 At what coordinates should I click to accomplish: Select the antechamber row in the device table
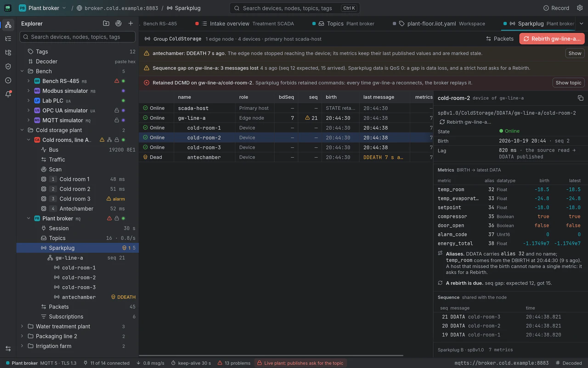pyautogui.click(x=286, y=157)
